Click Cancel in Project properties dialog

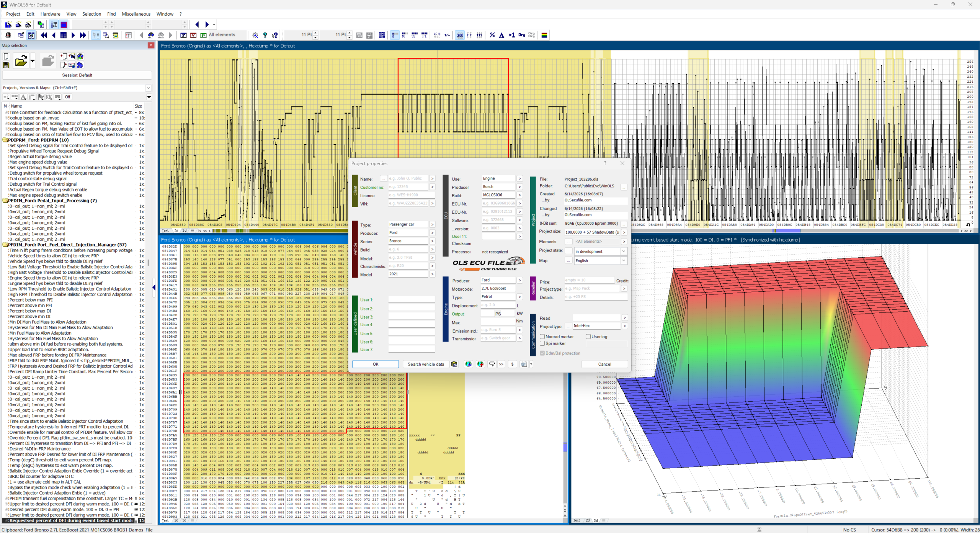pos(604,364)
